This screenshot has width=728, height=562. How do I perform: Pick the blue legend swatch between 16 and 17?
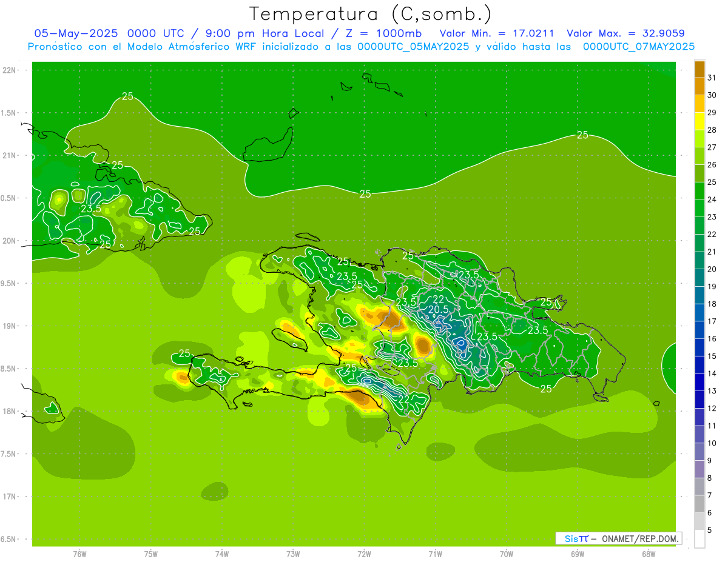pos(699,330)
